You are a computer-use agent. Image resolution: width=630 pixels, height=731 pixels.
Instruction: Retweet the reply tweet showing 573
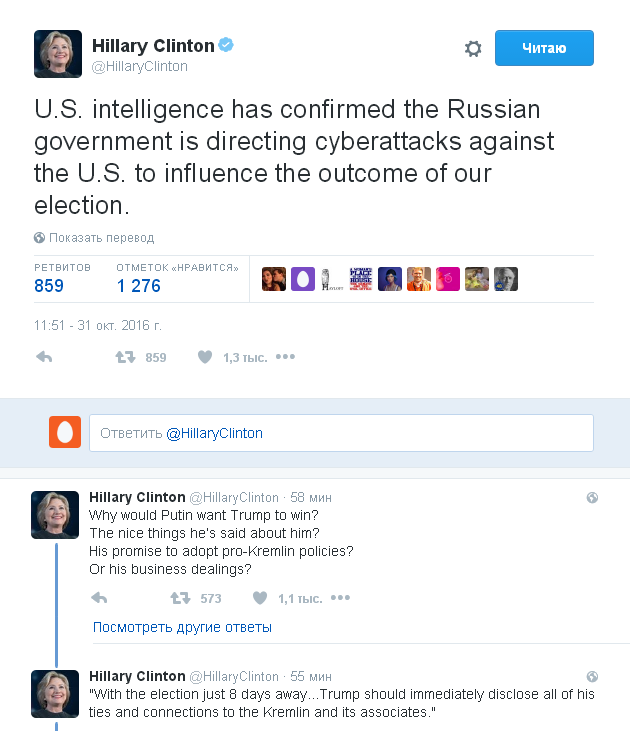tap(180, 598)
